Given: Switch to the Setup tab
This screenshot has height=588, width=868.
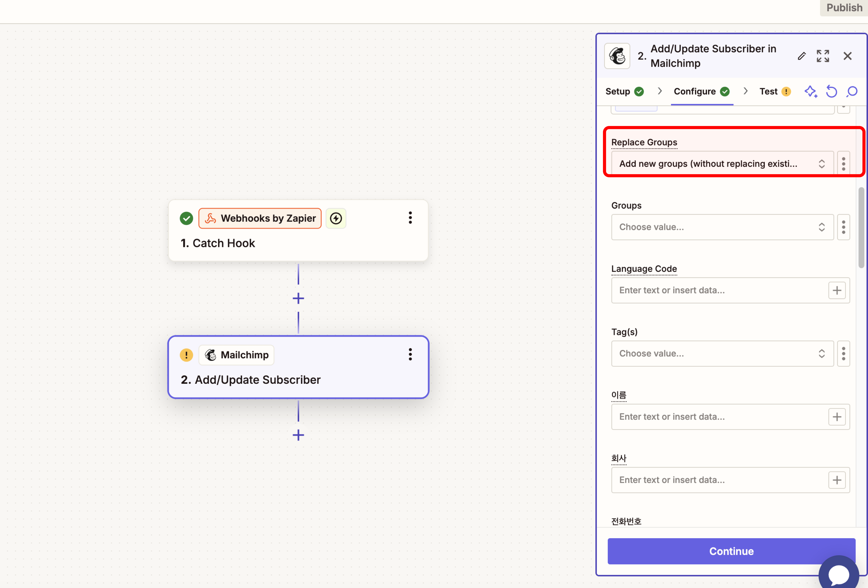Looking at the screenshot, I should (x=624, y=91).
